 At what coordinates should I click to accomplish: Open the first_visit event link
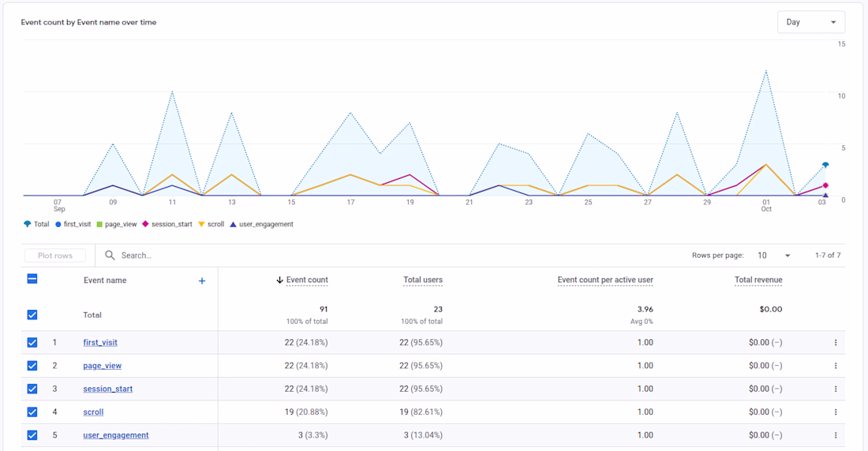[100, 342]
